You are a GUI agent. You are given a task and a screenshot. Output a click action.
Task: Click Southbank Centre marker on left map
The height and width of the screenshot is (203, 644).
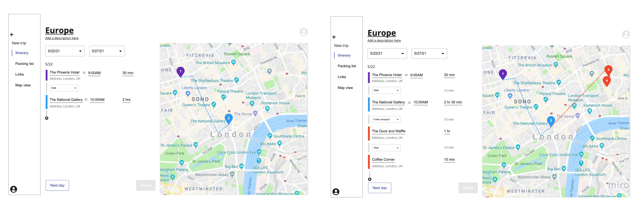coord(270,136)
